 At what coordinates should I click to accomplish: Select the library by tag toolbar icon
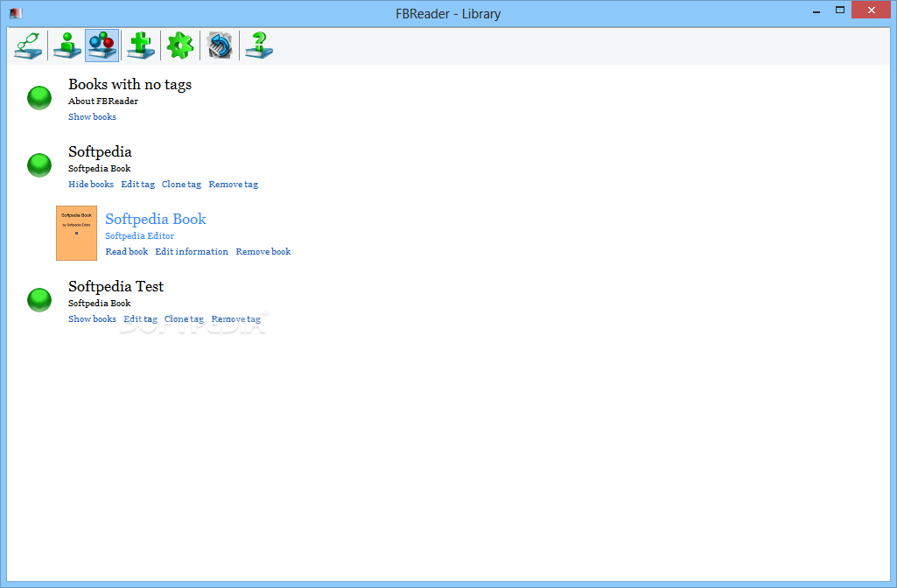(x=102, y=45)
